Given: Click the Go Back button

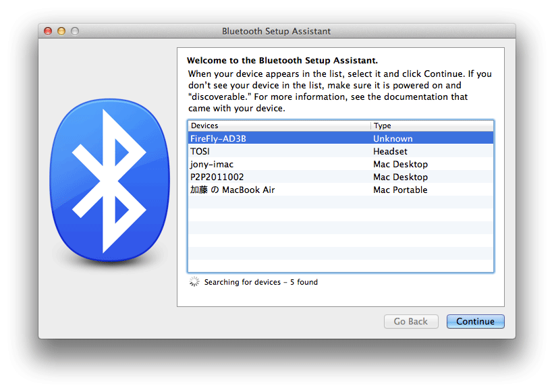Looking at the screenshot, I should (411, 321).
